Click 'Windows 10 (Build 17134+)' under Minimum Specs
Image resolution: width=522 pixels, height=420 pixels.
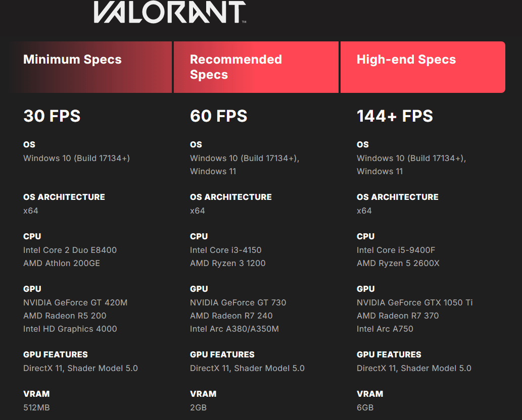(x=77, y=159)
